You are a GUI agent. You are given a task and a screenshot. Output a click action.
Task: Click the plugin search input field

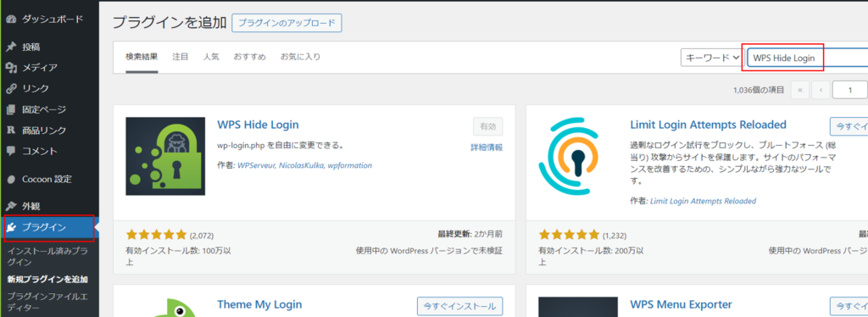pos(807,58)
